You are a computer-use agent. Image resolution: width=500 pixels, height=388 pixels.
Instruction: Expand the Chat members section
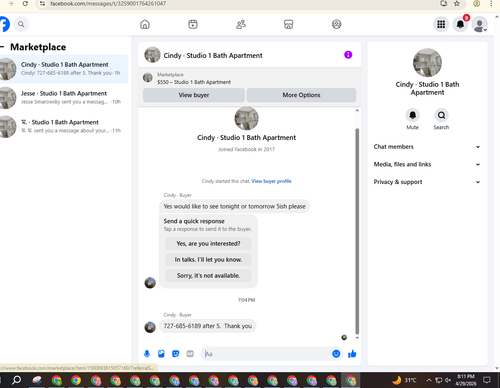(x=427, y=147)
